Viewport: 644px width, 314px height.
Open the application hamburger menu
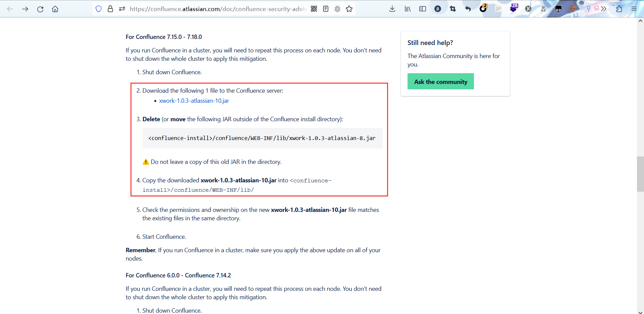634,9
